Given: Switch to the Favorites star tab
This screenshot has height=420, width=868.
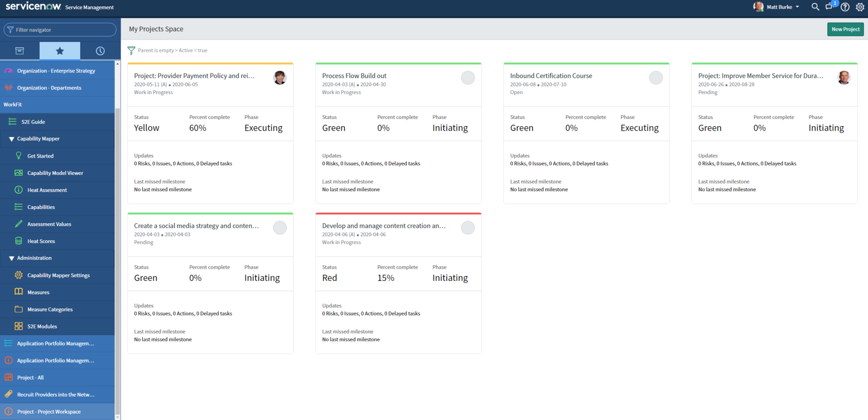Looking at the screenshot, I should click(x=60, y=51).
